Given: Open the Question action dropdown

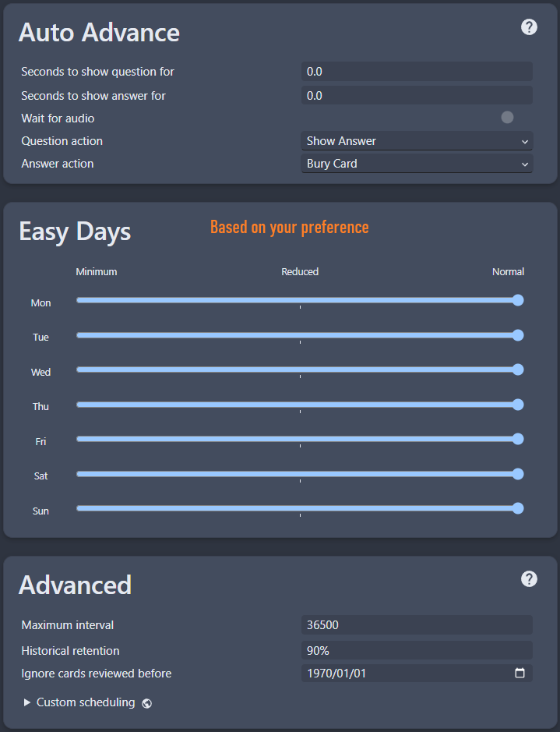Looking at the screenshot, I should point(417,141).
